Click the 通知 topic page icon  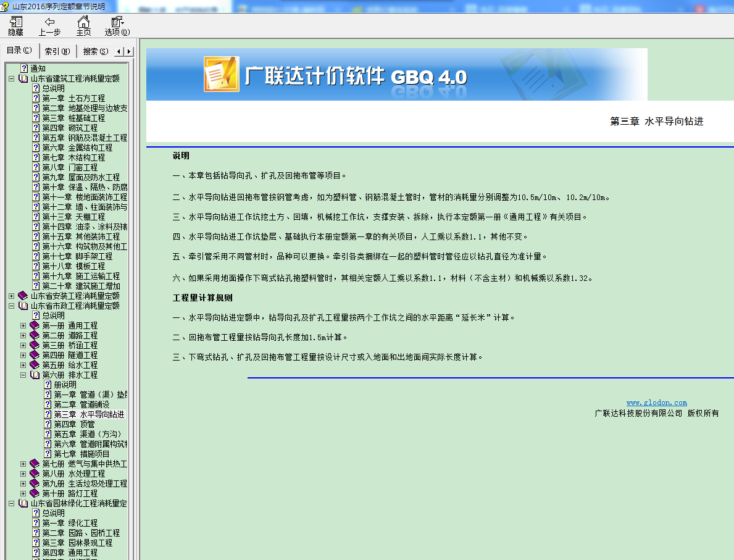(x=24, y=69)
